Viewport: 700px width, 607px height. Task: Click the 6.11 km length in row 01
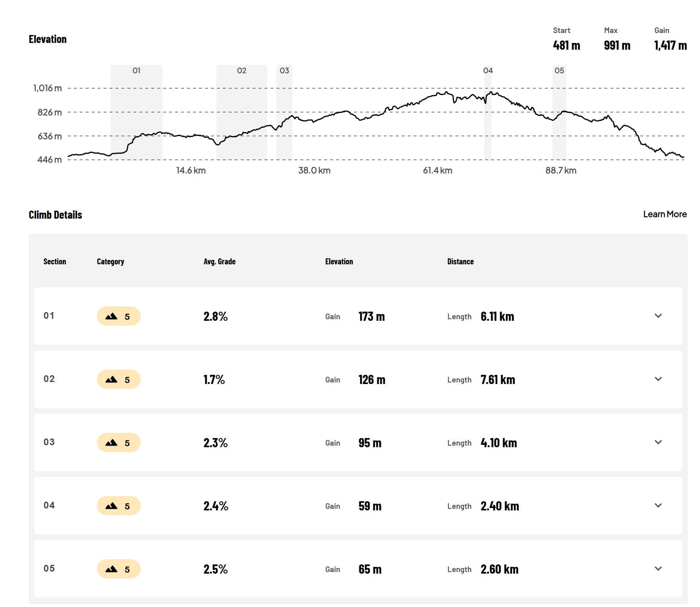pos(497,316)
